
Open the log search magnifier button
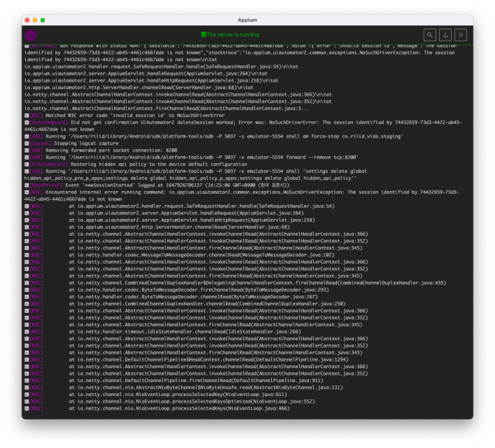pyautogui.click(x=430, y=35)
